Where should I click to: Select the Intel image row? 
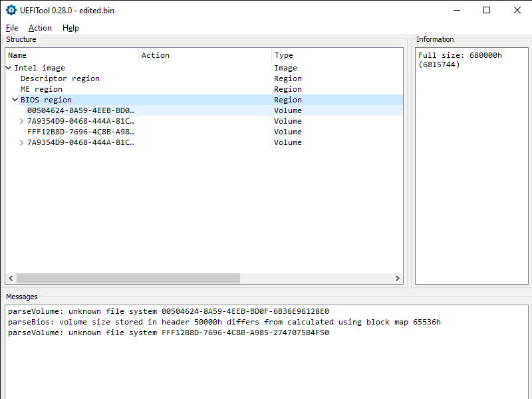(204, 68)
